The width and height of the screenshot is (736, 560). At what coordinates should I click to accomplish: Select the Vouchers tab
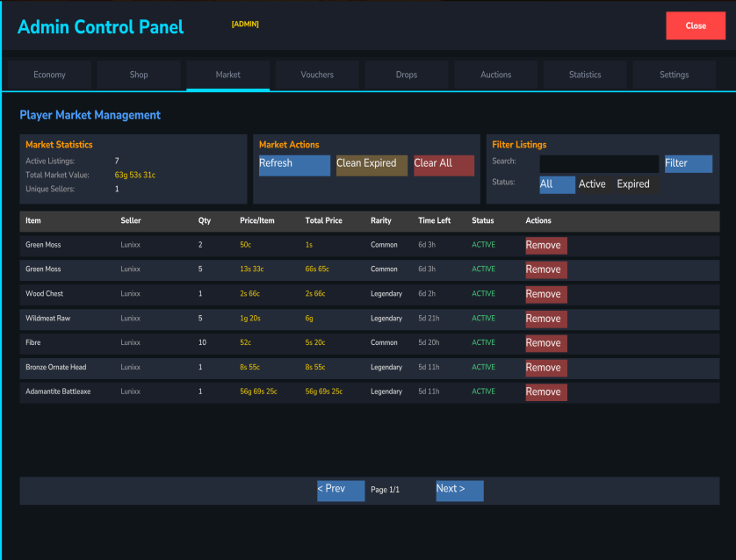pyautogui.click(x=317, y=75)
